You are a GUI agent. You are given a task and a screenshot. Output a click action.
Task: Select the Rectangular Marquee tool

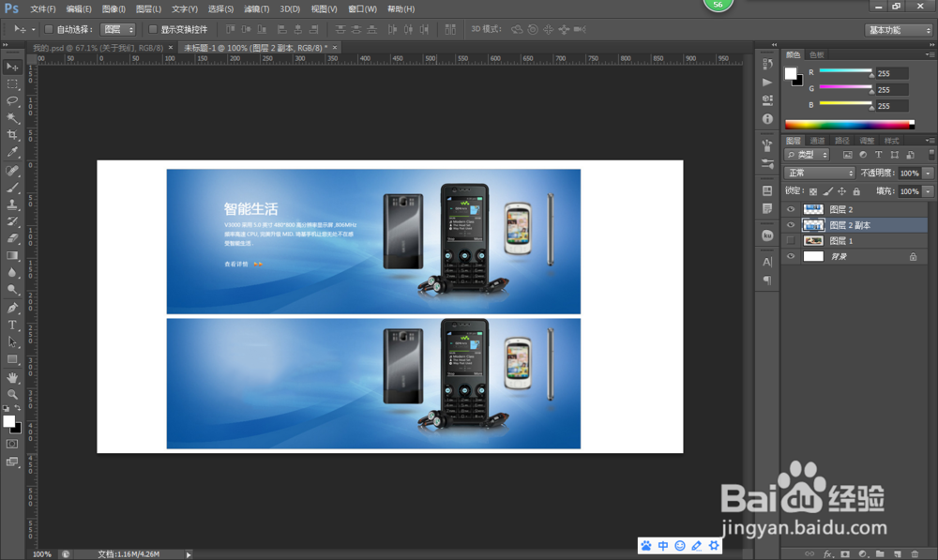coord(12,84)
